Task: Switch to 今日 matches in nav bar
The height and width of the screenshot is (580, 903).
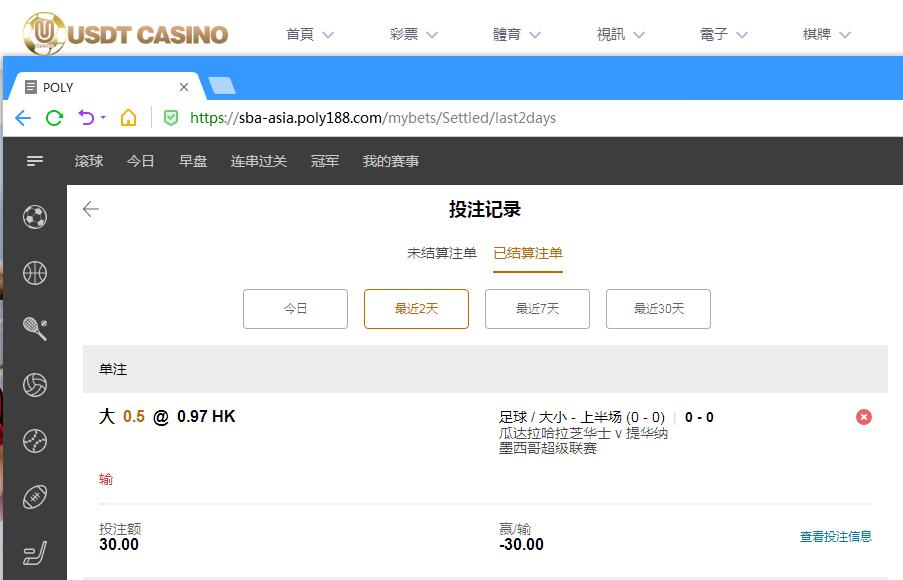Action: click(x=141, y=161)
